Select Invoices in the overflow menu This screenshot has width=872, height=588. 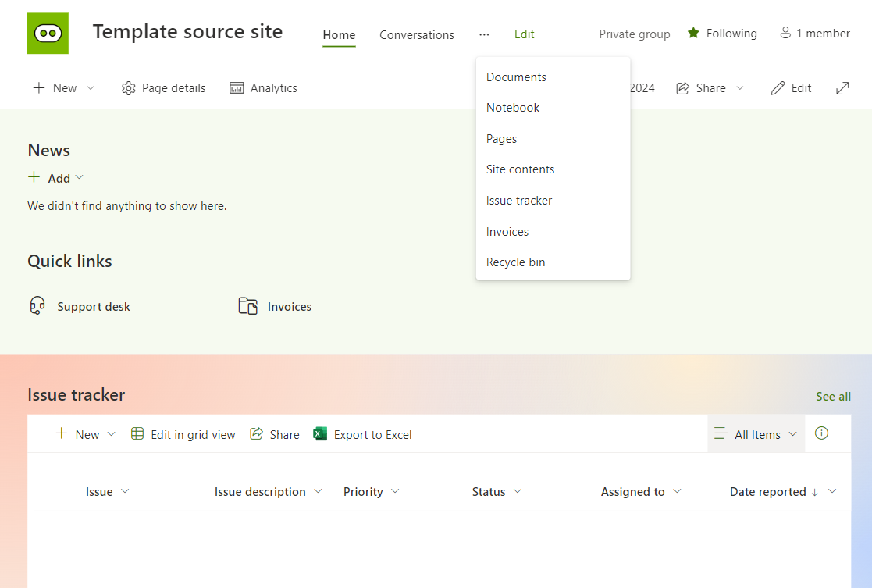[553, 231]
